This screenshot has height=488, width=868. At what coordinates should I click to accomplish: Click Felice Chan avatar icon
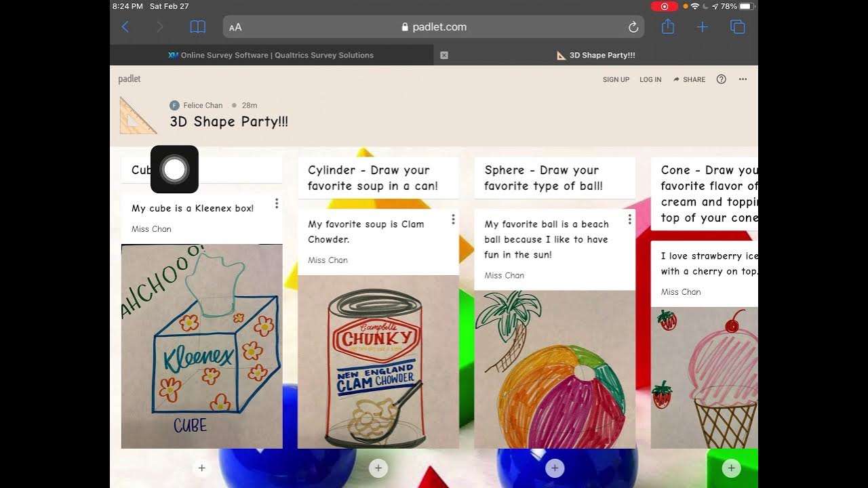pyautogui.click(x=174, y=106)
